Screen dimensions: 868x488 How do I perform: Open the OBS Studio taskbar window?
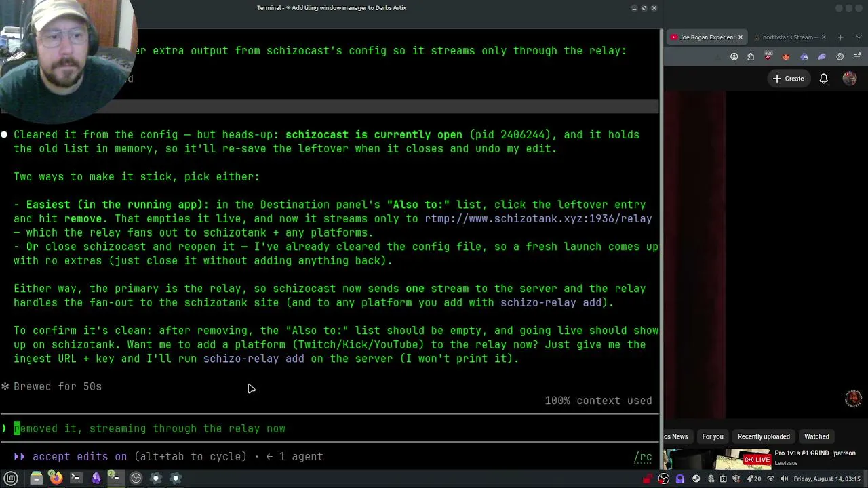coord(136,478)
